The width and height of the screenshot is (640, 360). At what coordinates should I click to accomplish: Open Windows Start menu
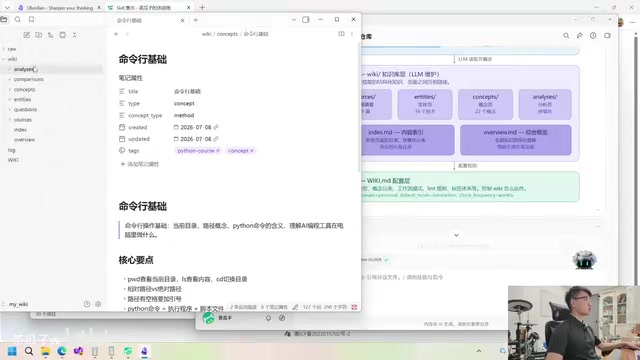click(x=12, y=351)
